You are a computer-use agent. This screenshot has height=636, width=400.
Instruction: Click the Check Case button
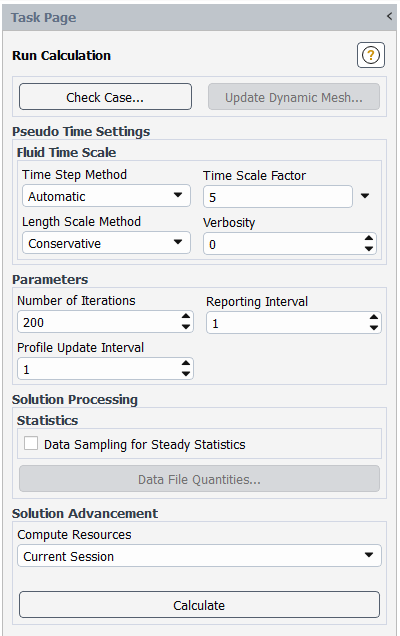coord(105,97)
